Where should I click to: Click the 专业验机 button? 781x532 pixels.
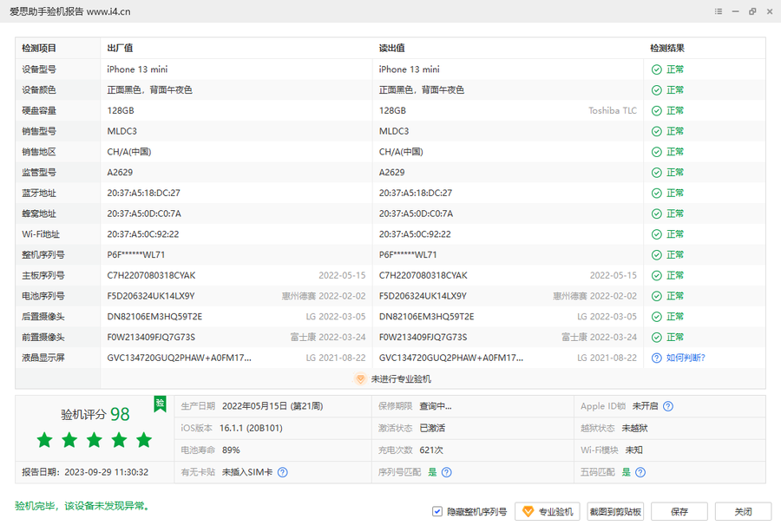(x=547, y=512)
